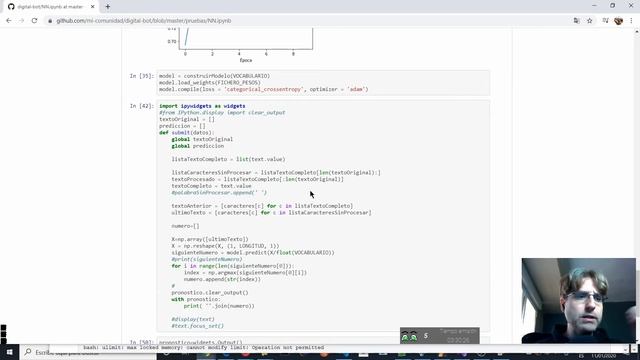Click the "def submit(datos):" line
Screen dimensions: 640x360
pyautogui.click(x=186, y=133)
